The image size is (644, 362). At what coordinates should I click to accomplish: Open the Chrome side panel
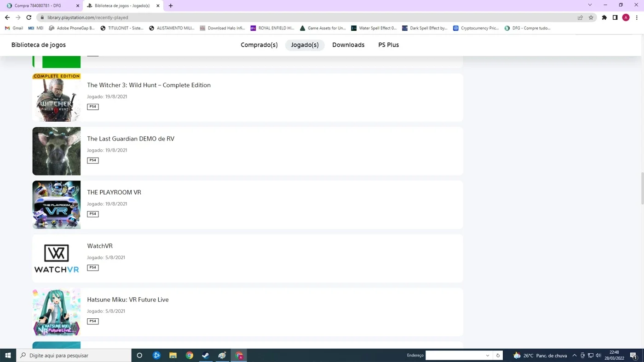615,17
